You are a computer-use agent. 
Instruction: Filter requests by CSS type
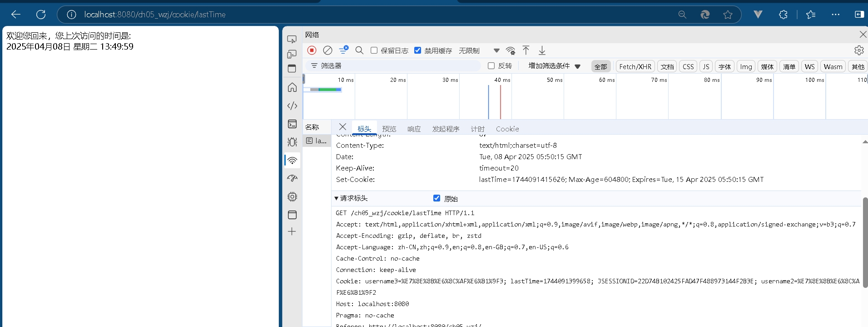pos(688,66)
